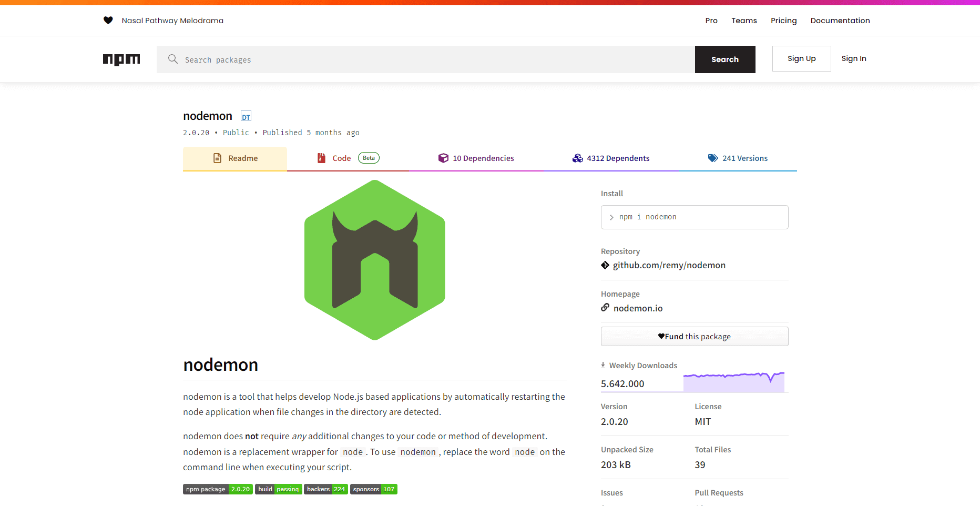Click the Sign In link

coord(854,58)
